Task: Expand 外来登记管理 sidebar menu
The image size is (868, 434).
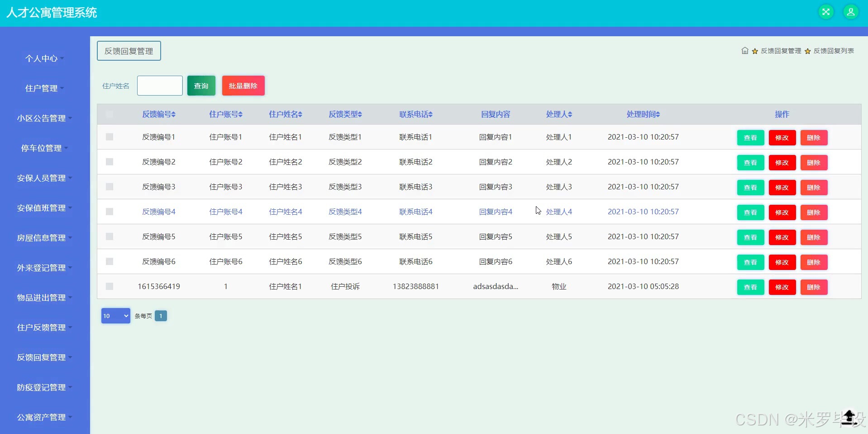Action: pos(45,268)
